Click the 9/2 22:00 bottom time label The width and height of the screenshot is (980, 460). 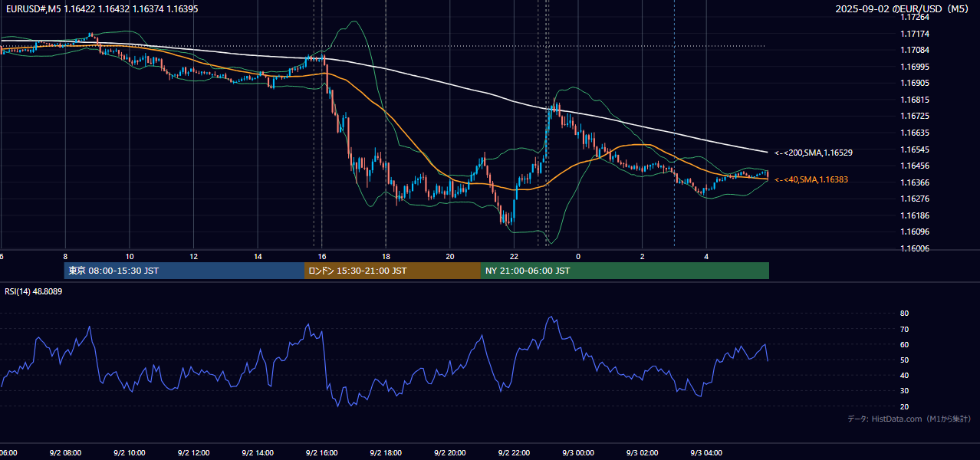(514, 453)
